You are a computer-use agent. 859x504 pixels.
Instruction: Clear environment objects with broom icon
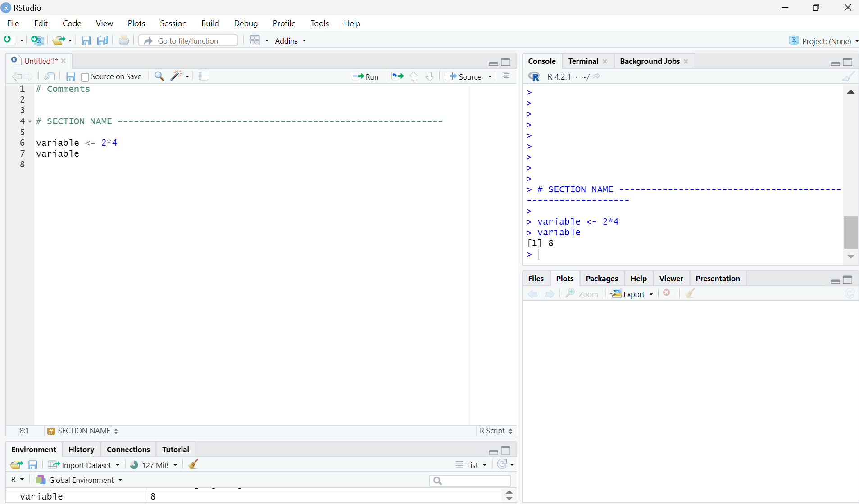(193, 464)
